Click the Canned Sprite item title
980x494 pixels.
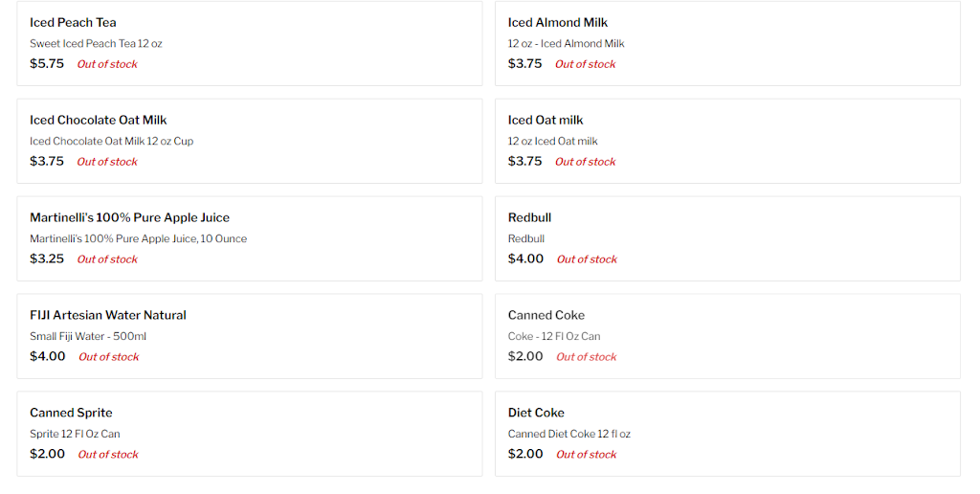click(x=71, y=414)
